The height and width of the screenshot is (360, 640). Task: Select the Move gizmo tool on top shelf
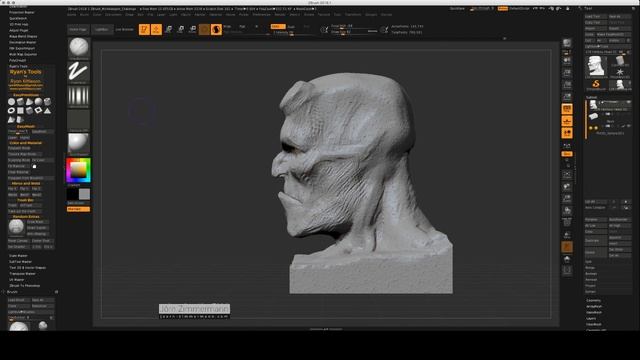(168, 29)
